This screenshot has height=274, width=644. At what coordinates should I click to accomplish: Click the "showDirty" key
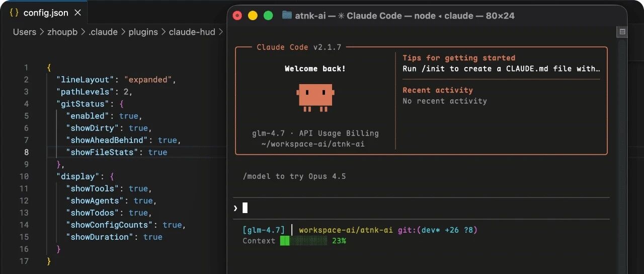[93, 128]
